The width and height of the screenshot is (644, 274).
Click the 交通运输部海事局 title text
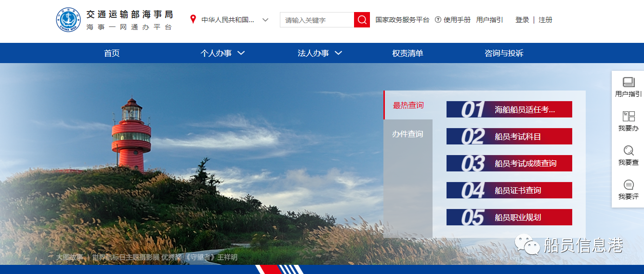(x=130, y=14)
